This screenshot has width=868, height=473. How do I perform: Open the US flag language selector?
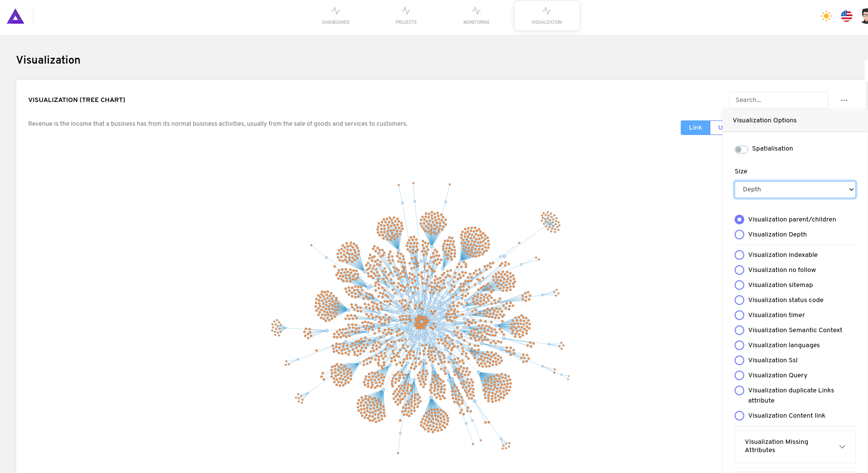[x=846, y=16]
